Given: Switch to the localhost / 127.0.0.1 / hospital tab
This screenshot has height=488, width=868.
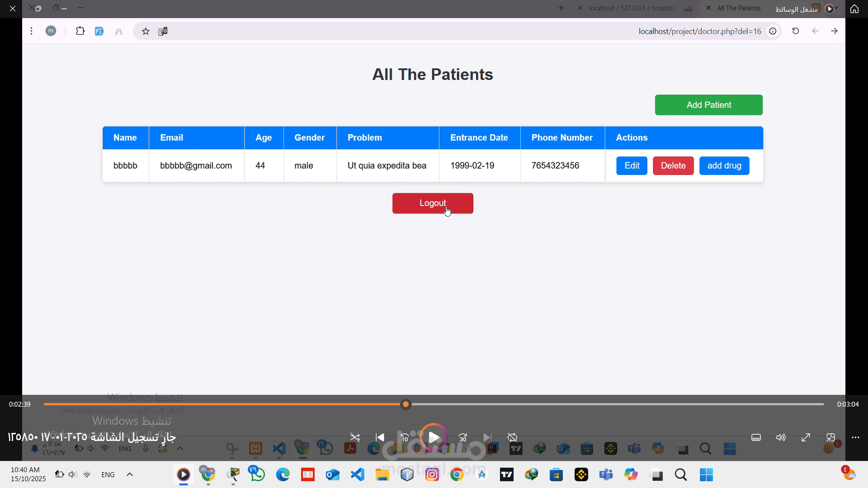Looking at the screenshot, I should (632, 8).
